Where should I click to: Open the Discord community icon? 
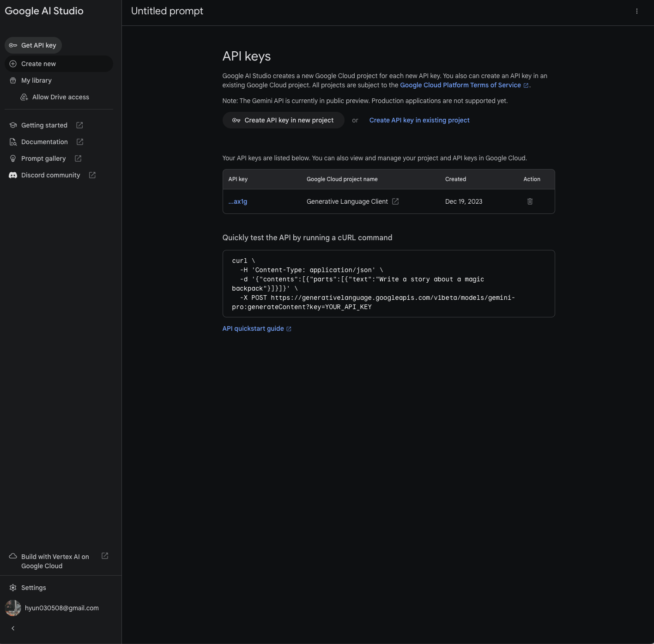[12, 175]
